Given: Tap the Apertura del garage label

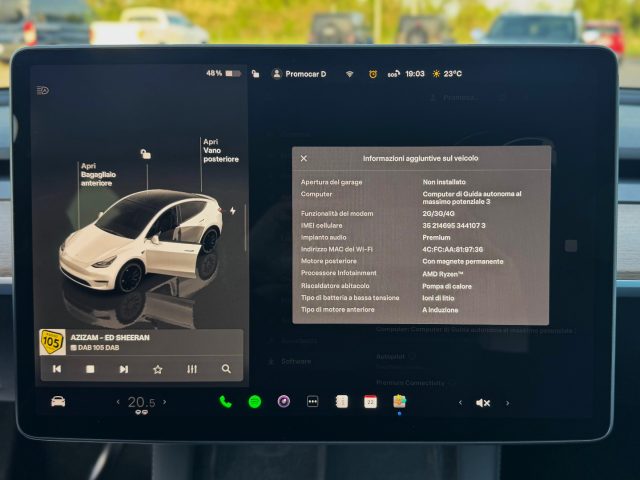Looking at the screenshot, I should [331, 182].
